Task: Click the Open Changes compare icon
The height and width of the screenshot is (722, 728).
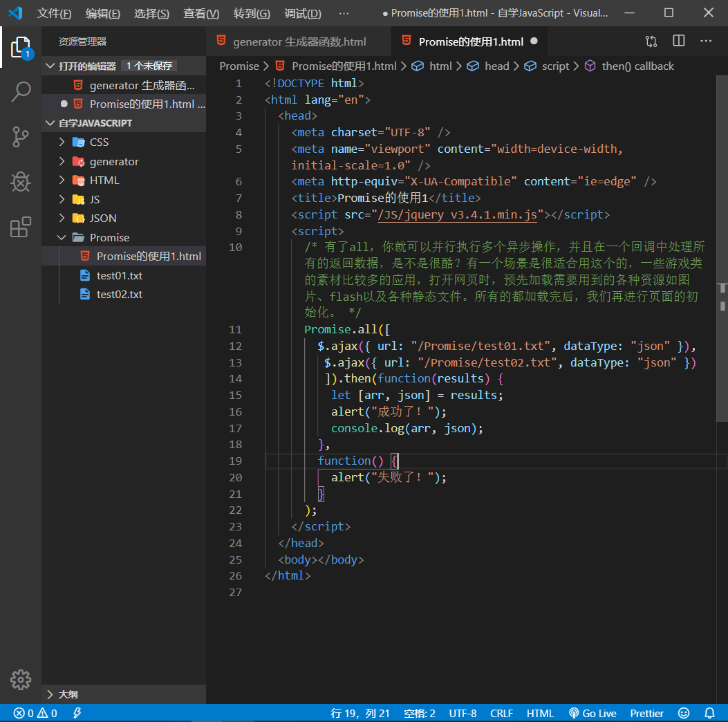Action: 651,41
